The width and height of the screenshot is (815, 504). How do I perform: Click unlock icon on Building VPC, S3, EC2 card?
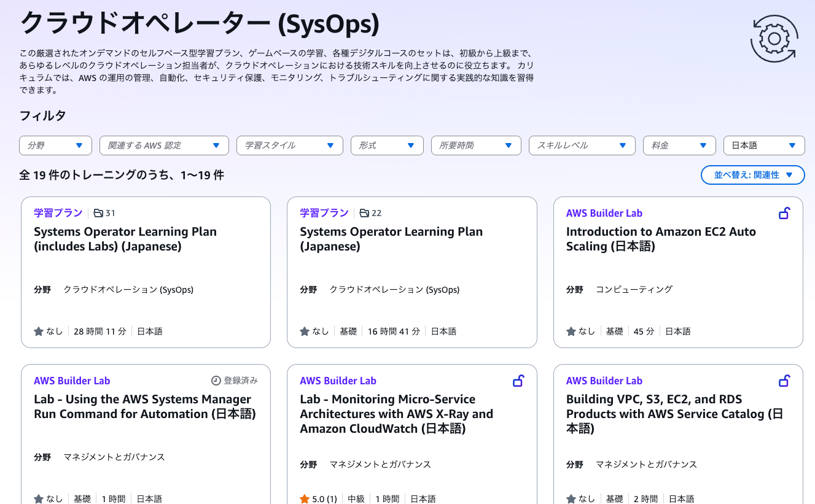(784, 381)
